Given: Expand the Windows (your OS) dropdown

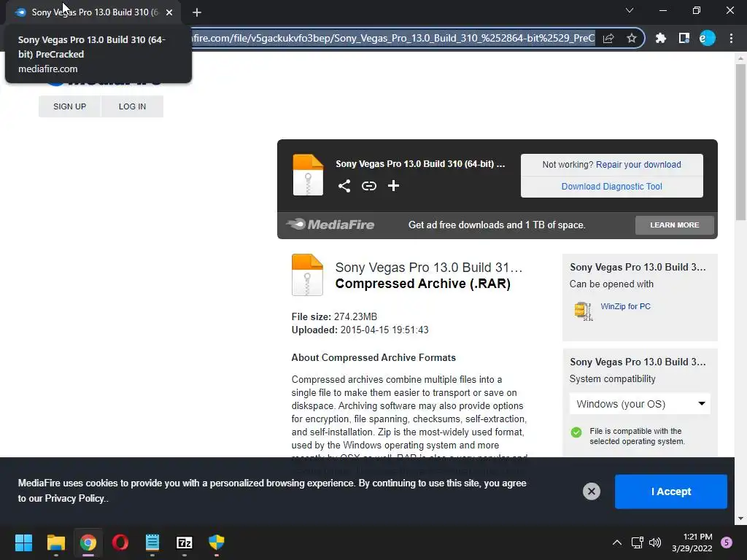Looking at the screenshot, I should pyautogui.click(x=640, y=404).
